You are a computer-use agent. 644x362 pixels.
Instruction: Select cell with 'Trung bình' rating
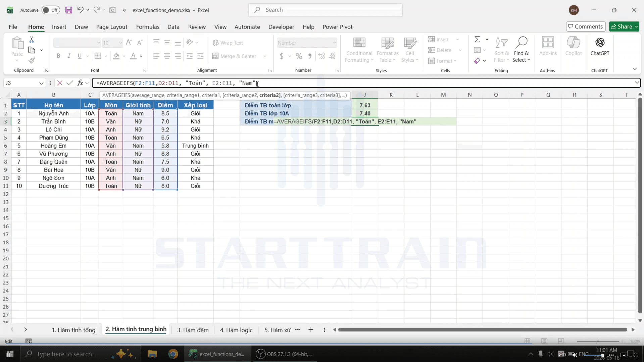pyautogui.click(x=195, y=146)
